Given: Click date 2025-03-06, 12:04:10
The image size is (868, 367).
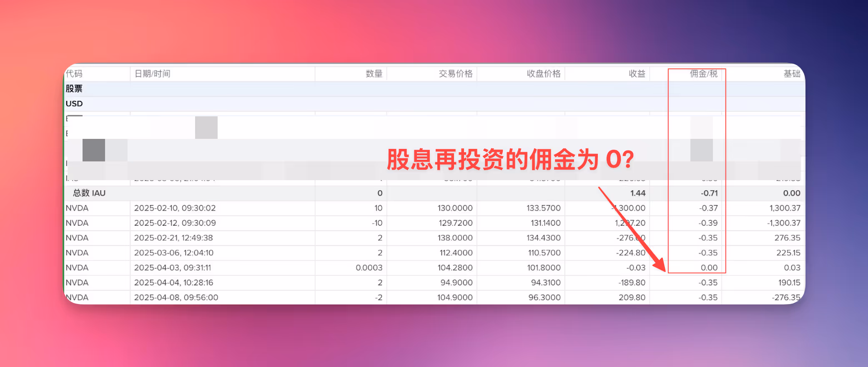Looking at the screenshot, I should point(174,253).
